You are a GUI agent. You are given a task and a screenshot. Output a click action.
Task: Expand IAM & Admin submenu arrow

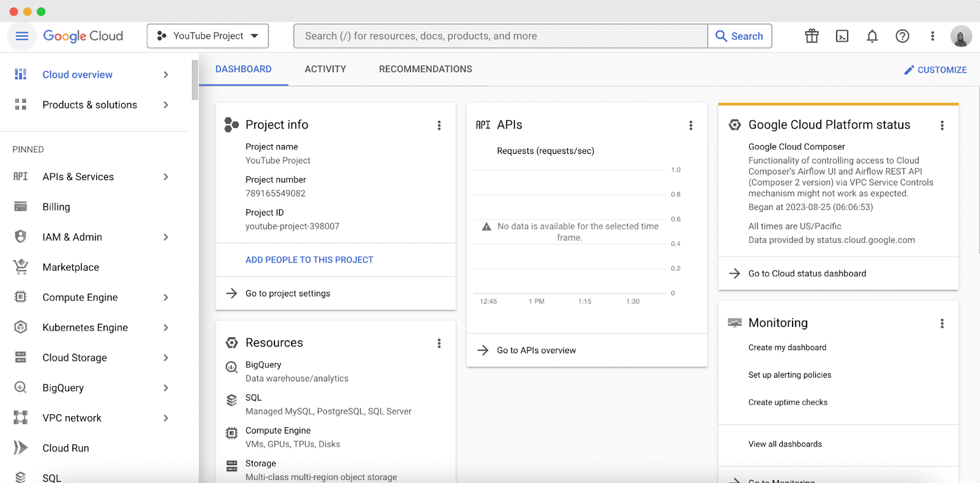[x=166, y=237]
